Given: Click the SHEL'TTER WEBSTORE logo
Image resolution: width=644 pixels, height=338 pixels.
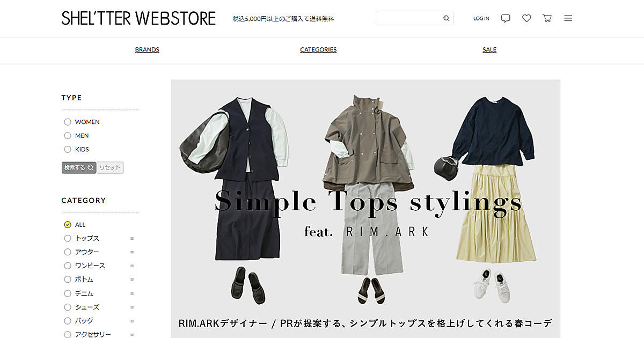Looking at the screenshot, I should tap(138, 18).
